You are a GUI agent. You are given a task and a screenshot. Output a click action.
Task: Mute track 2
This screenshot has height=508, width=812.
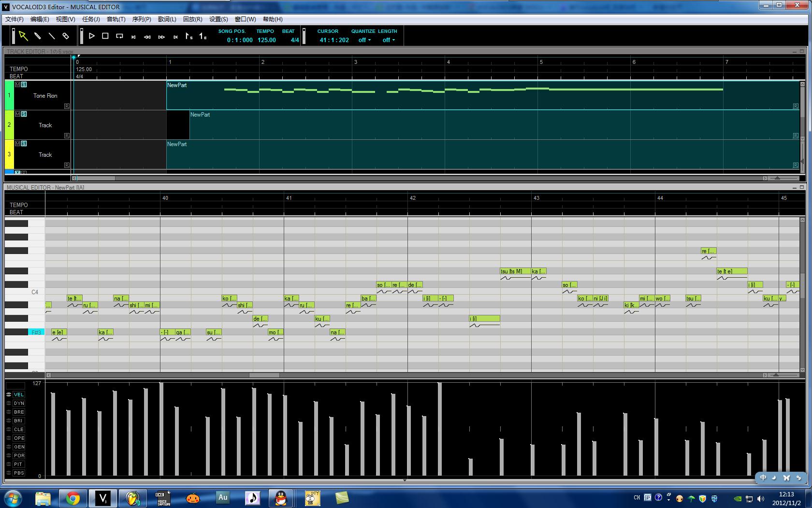[x=18, y=114]
